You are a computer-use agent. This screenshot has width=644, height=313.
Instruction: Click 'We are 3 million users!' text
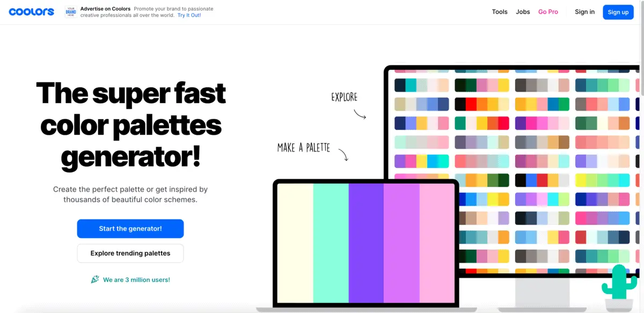tap(136, 280)
